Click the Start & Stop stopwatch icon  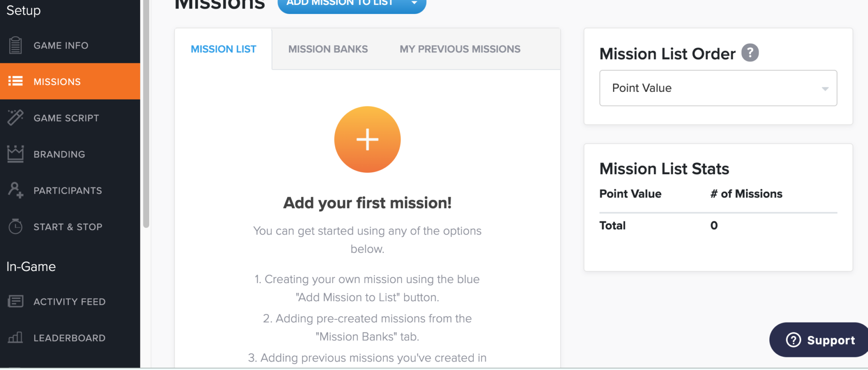tap(15, 226)
